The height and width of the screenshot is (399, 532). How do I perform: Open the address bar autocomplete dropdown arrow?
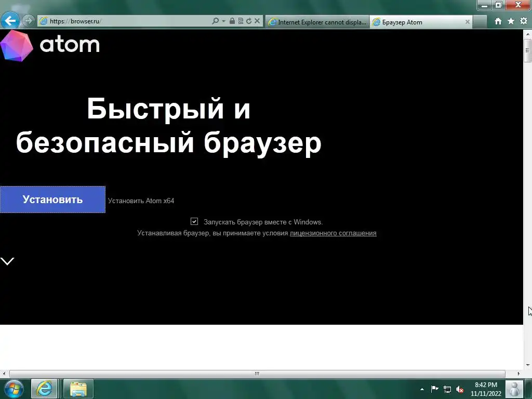coord(223,21)
